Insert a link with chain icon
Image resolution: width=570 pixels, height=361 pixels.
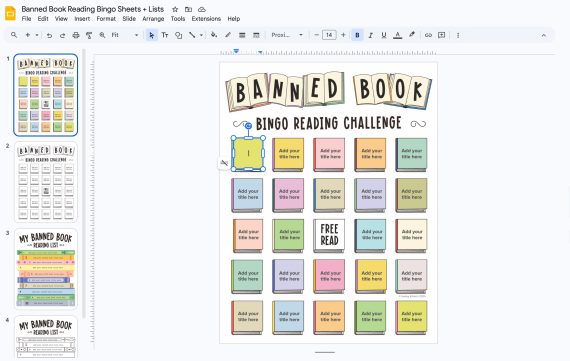click(x=428, y=35)
